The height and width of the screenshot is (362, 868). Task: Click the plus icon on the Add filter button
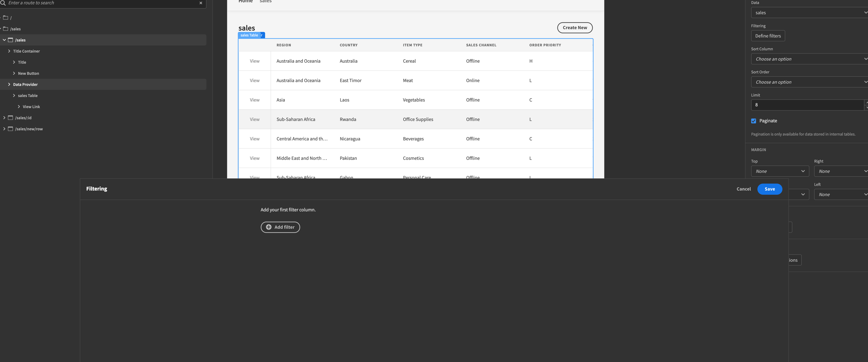(269, 227)
